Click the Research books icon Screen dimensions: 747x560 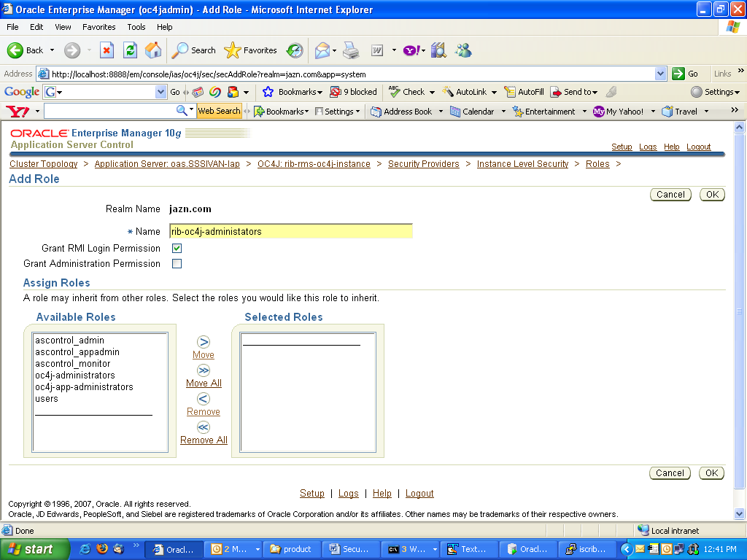pos(438,50)
